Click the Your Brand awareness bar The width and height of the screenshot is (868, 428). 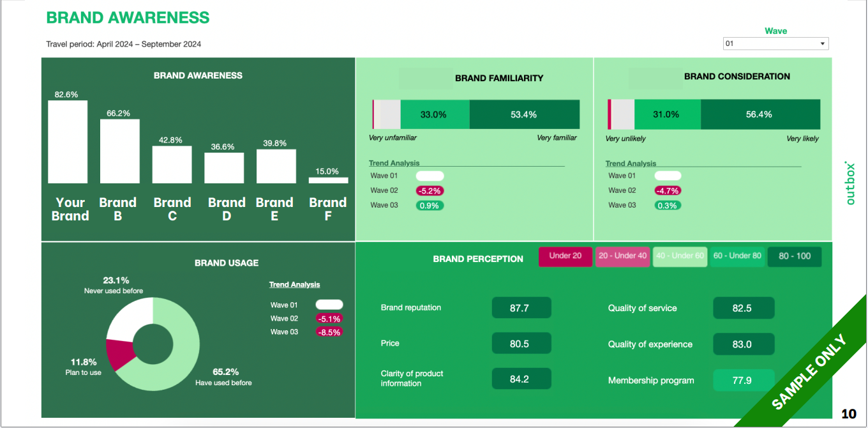pos(68,142)
